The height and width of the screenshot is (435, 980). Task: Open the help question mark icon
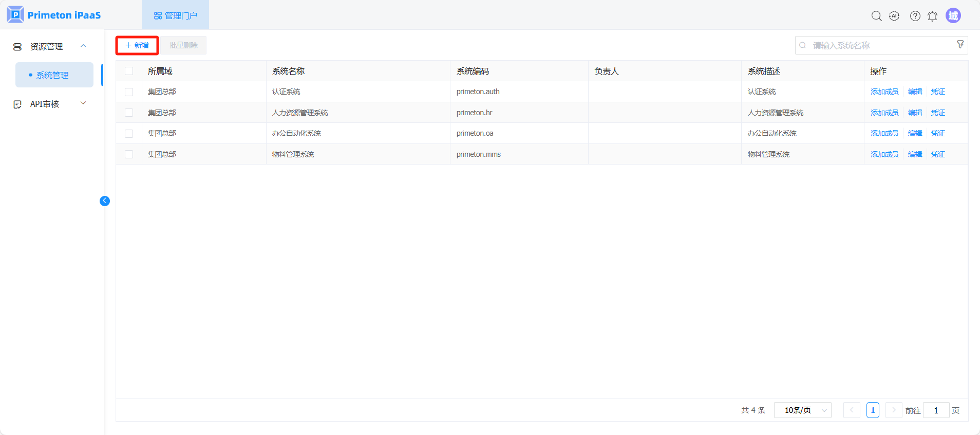click(915, 16)
